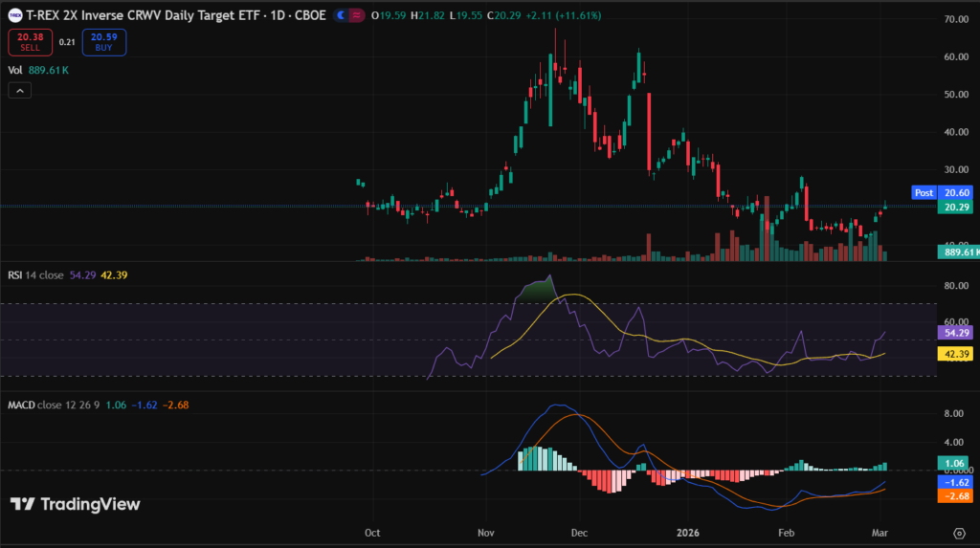Click the TradingView logo watermark

tap(76, 504)
